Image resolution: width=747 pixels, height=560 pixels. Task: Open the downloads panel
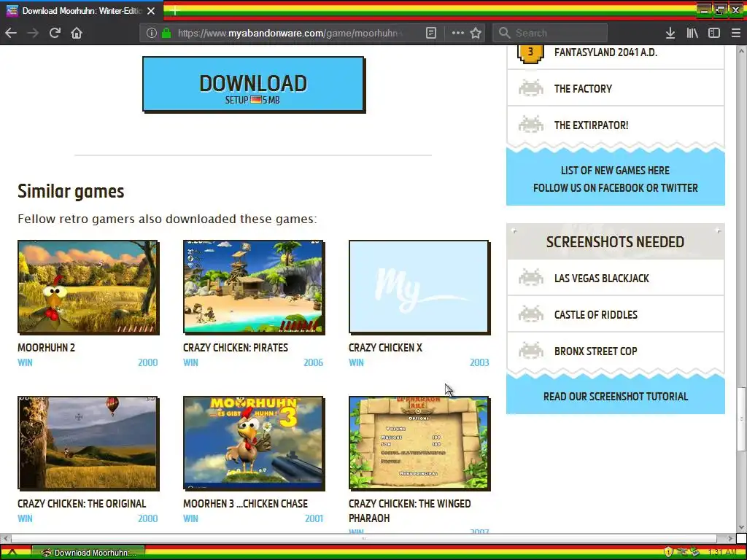tap(670, 33)
